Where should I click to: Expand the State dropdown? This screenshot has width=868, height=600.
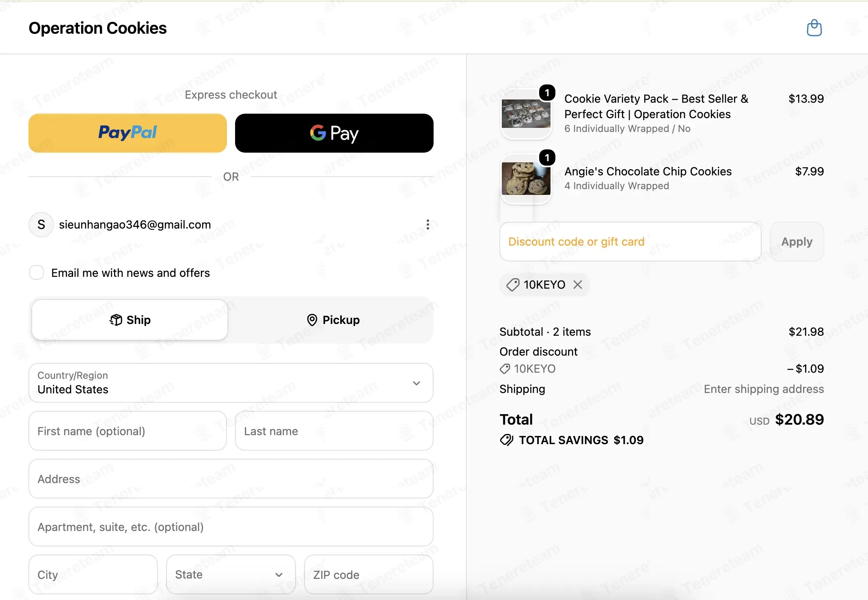231,574
